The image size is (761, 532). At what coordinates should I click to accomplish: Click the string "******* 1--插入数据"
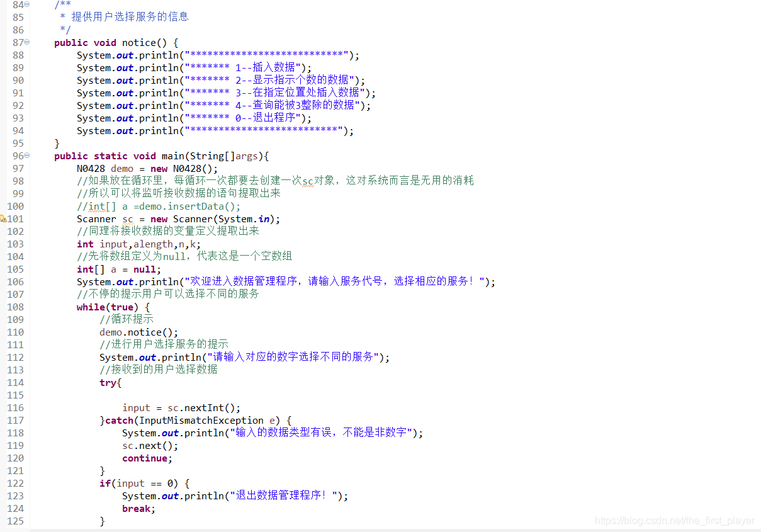pyautogui.click(x=244, y=67)
